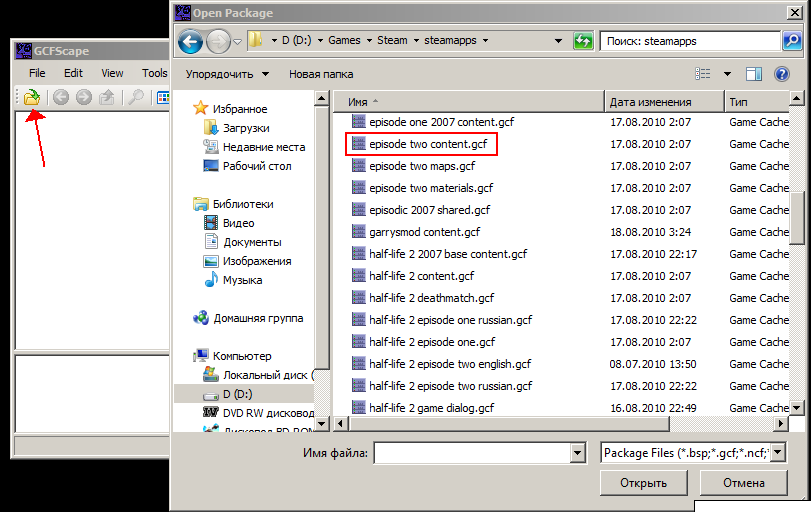Select Загрузки in navigation pane
This screenshot has width=811, height=512.
[246, 128]
